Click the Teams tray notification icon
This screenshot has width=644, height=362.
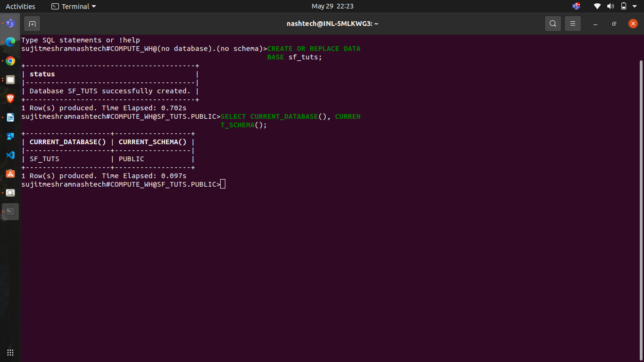coord(576,6)
